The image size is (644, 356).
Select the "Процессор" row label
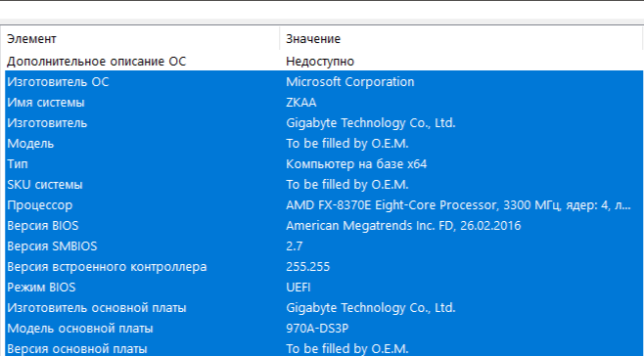pyautogui.click(x=39, y=205)
